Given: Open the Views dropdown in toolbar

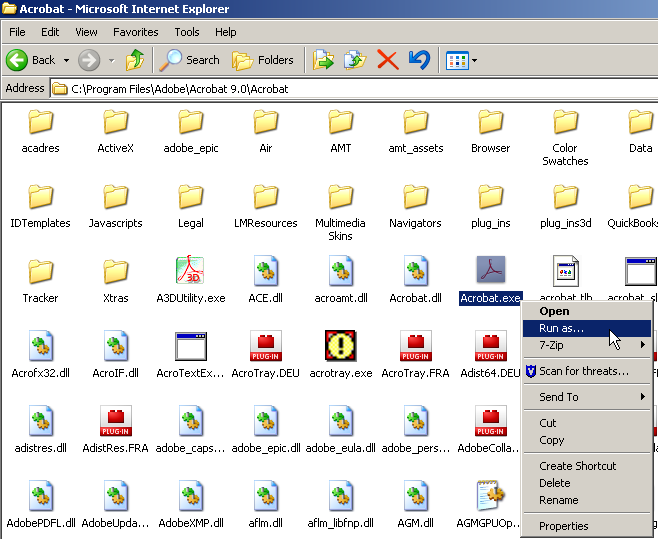Looking at the screenshot, I should pos(474,61).
